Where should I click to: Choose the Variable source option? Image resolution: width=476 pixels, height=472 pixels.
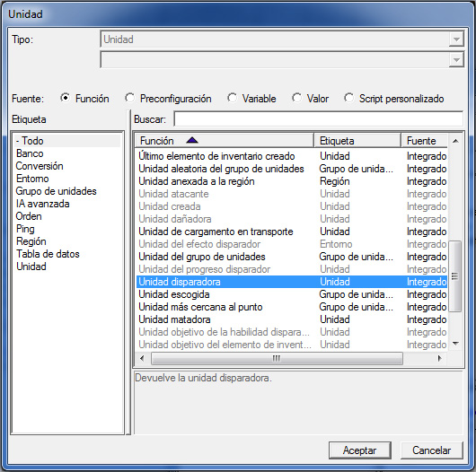[233, 98]
